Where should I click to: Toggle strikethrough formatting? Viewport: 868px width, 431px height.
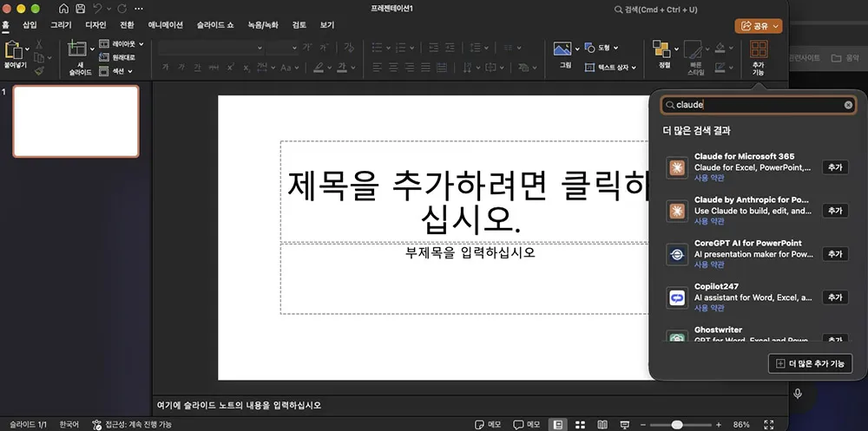[x=214, y=68]
